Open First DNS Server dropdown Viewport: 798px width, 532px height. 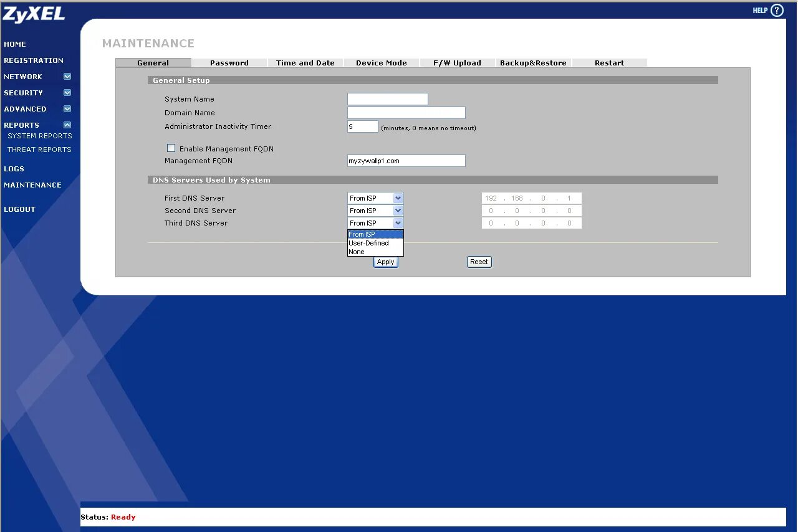(x=375, y=198)
